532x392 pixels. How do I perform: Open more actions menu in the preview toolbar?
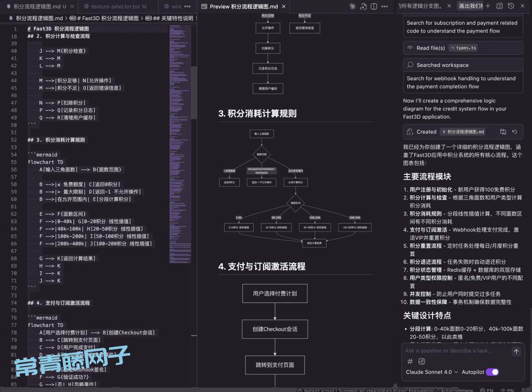[x=384, y=6]
